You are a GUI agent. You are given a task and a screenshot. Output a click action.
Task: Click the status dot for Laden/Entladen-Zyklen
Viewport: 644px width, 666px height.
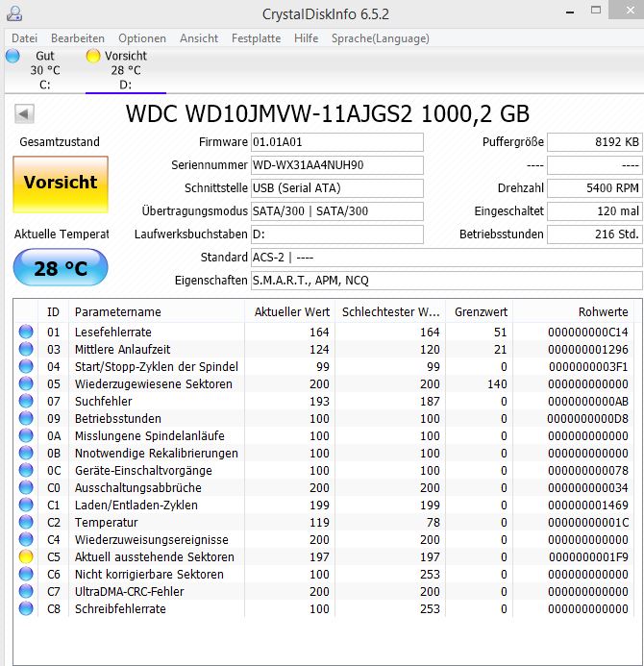(x=26, y=505)
